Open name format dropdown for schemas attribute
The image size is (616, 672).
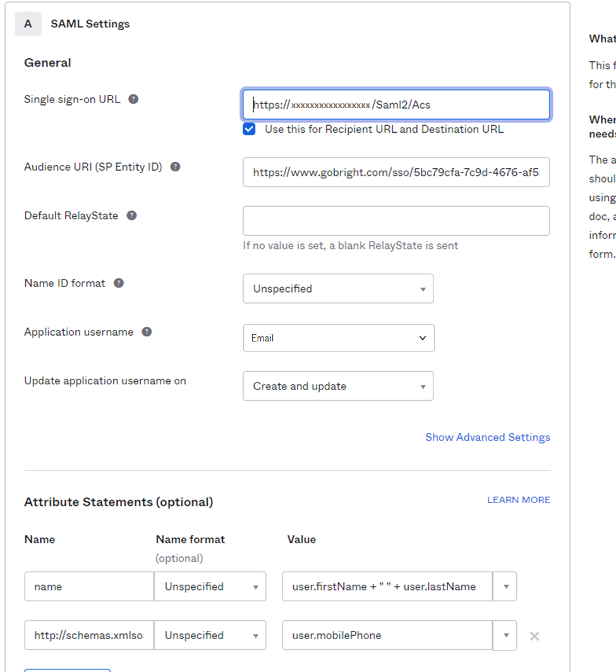210,635
